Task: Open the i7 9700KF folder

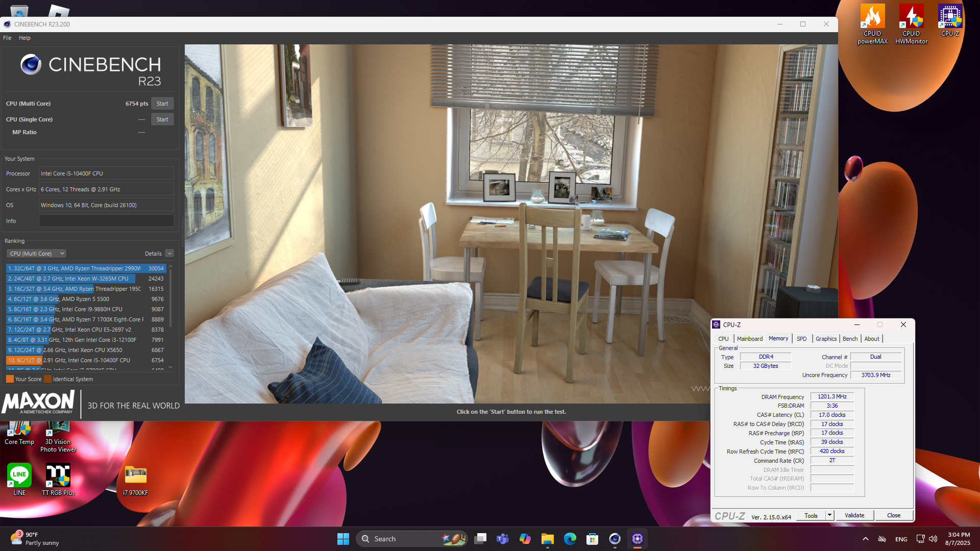Action: coord(135,480)
